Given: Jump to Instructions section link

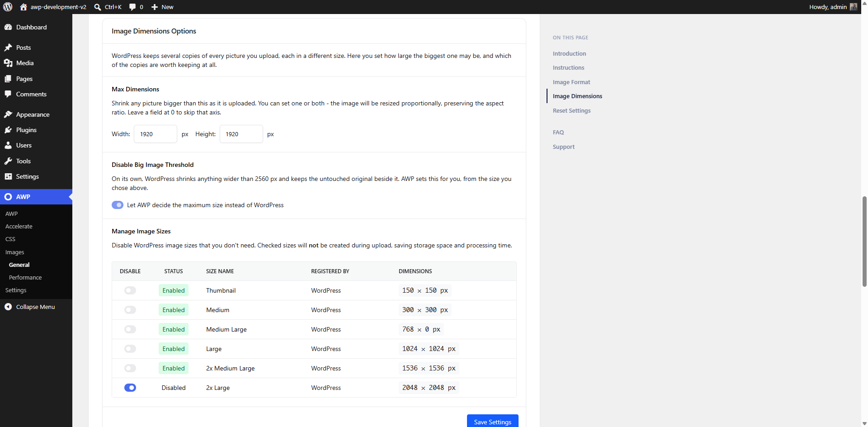Looking at the screenshot, I should (x=568, y=67).
